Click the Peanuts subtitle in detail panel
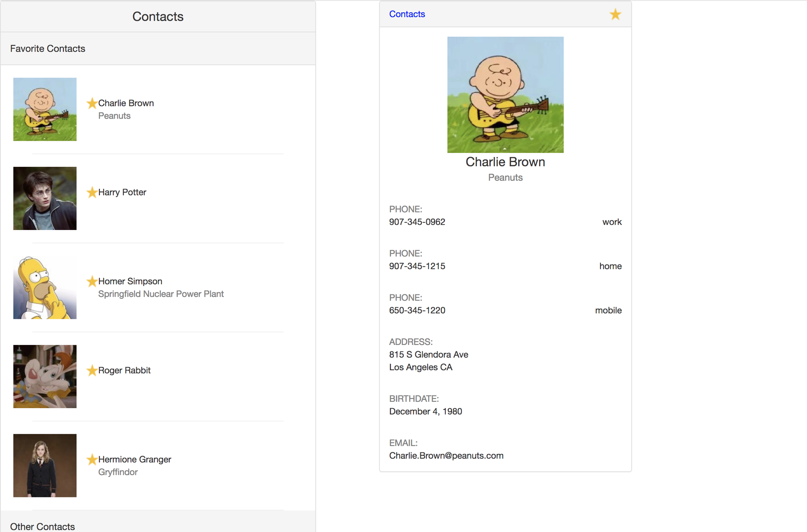This screenshot has height=532, width=807. 505,178
